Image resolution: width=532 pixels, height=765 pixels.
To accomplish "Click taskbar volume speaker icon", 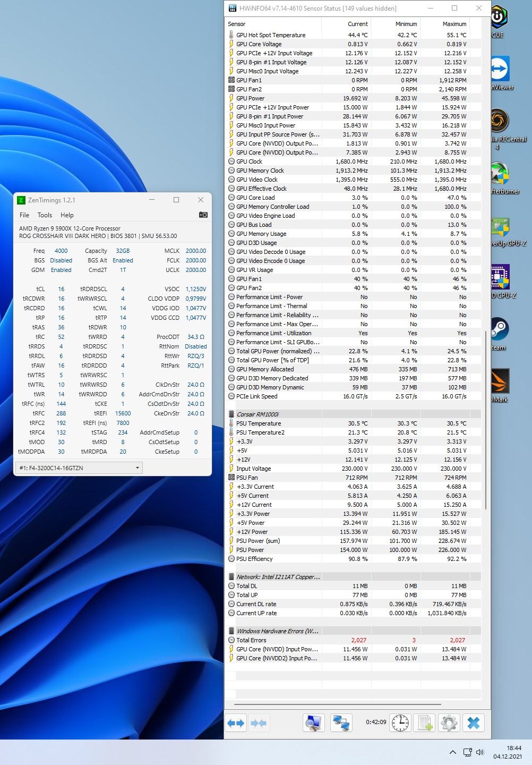I will 480,752.
